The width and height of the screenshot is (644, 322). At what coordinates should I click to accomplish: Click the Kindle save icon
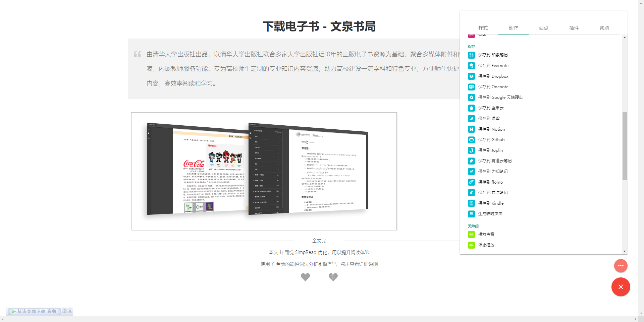click(x=471, y=203)
